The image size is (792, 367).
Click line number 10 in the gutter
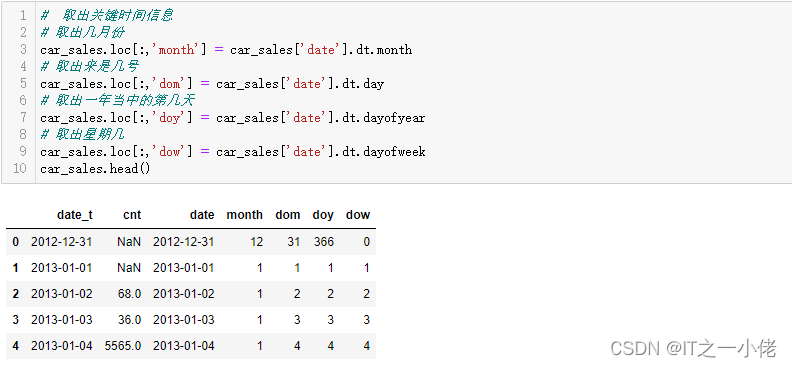tap(19, 168)
